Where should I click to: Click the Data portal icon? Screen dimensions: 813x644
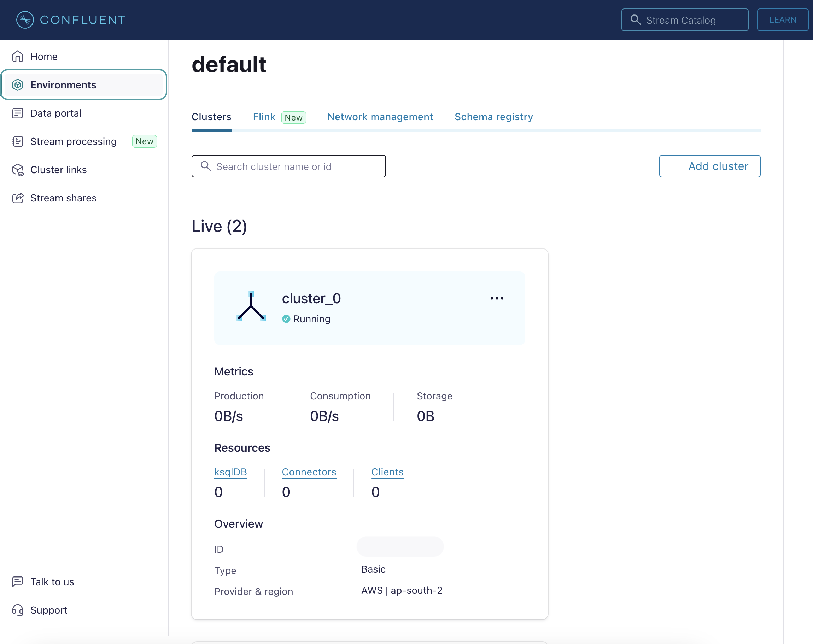point(18,113)
